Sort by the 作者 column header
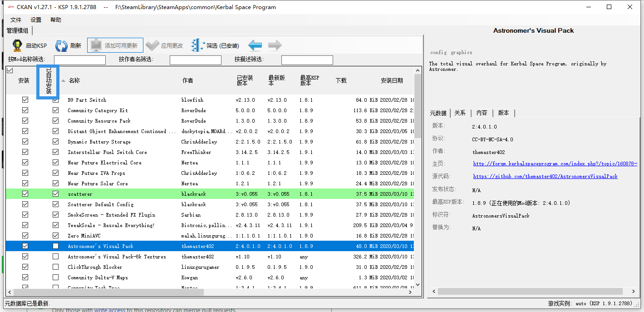This screenshot has width=644, height=312. [x=187, y=80]
